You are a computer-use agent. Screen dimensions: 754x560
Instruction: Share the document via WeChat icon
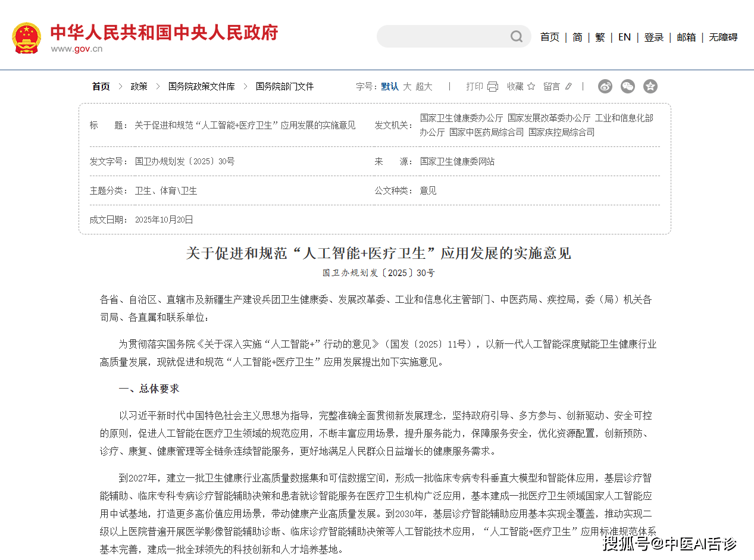(628, 86)
